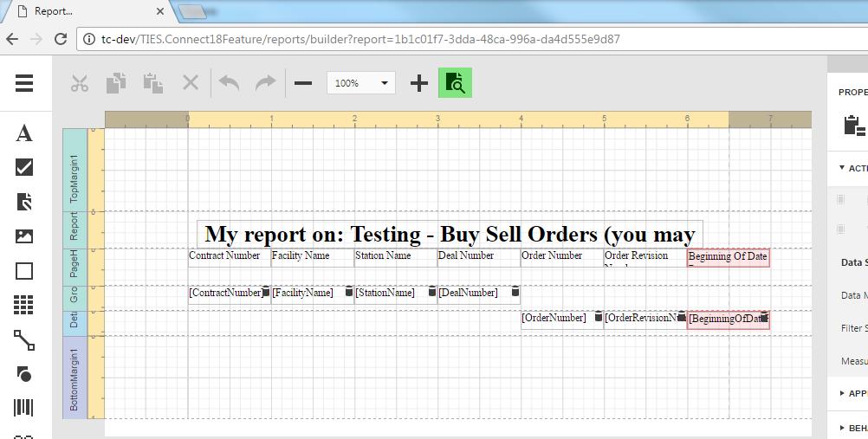The width and height of the screenshot is (868, 439).
Task: Select the Label text tool
Action: pyautogui.click(x=24, y=133)
